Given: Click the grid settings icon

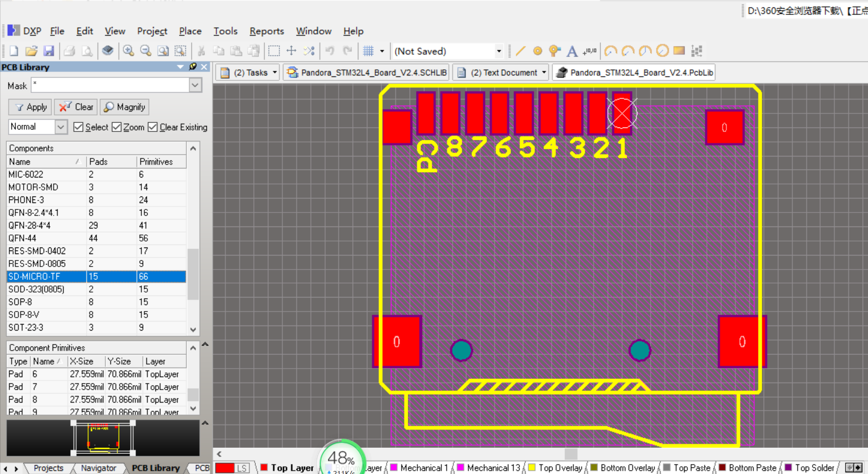Looking at the screenshot, I should (368, 51).
